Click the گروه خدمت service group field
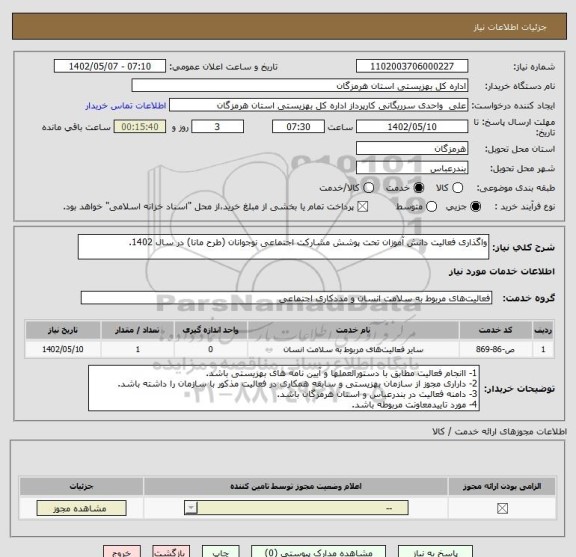The image size is (576, 557). [286, 298]
